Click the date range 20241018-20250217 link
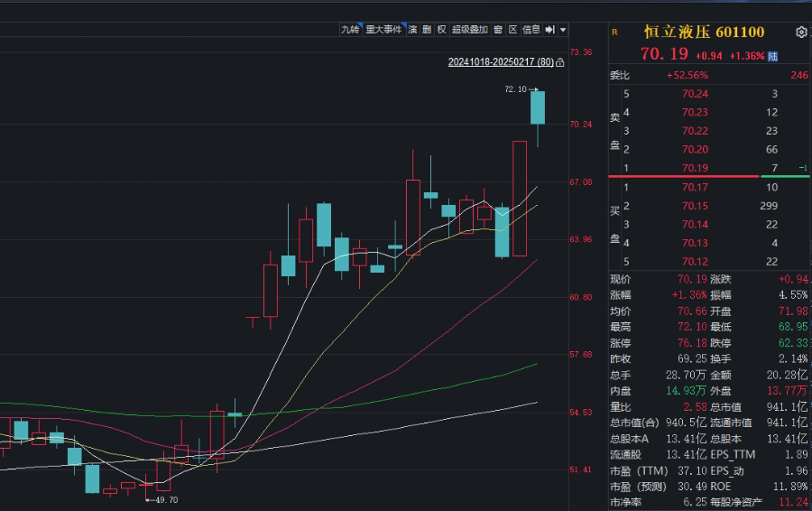Image resolution: width=812 pixels, height=511 pixels. (501, 63)
